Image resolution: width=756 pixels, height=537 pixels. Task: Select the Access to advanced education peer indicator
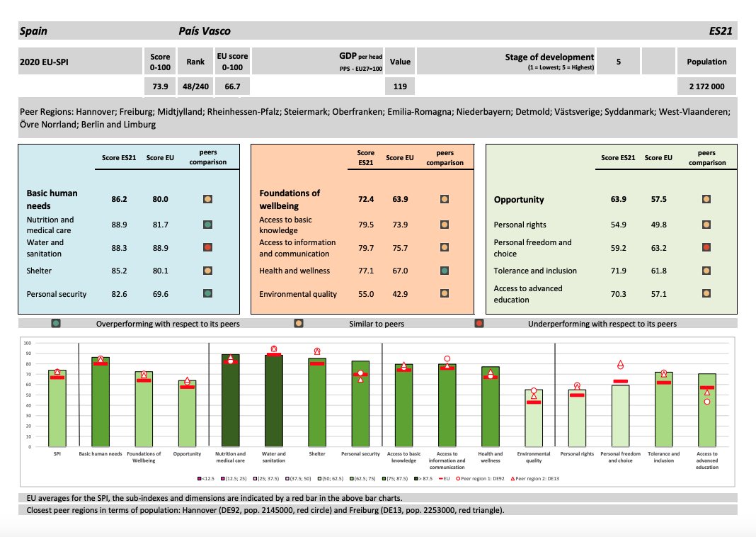point(706,293)
